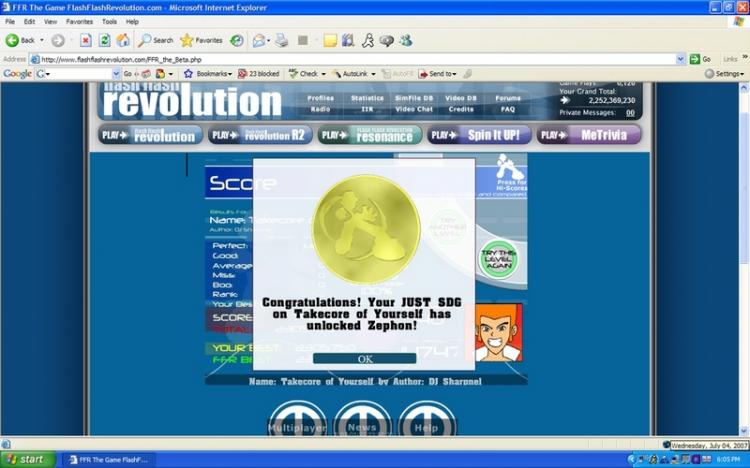The image size is (750, 468).
Task: Click the Try This Level Again button
Action: (x=498, y=259)
